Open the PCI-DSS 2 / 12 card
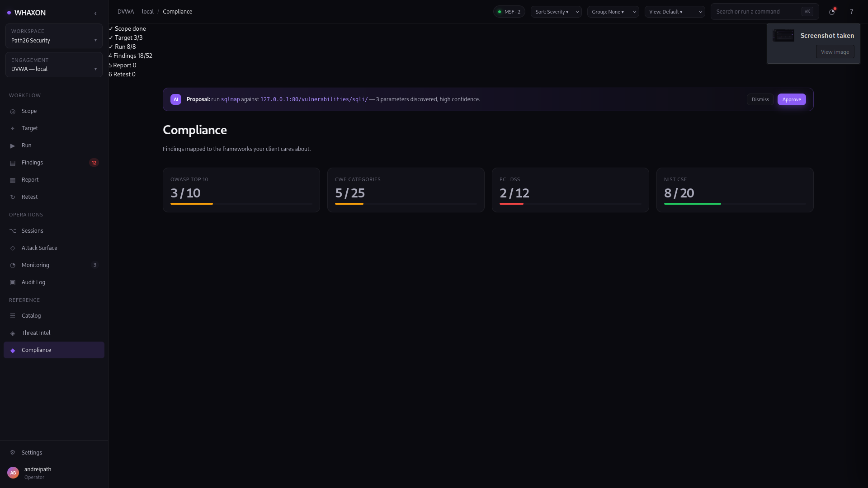The height and width of the screenshot is (488, 868). click(571, 190)
